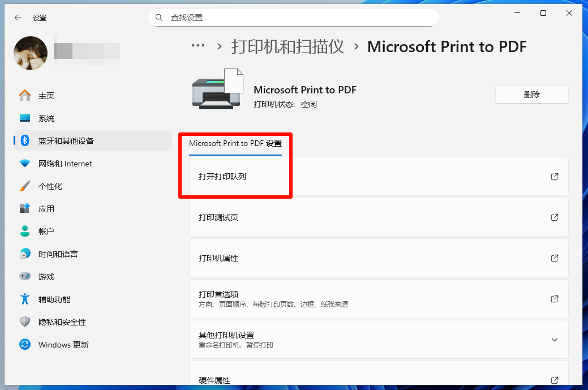Close the Settings window
The width and height of the screenshot is (588, 390).
point(569,13)
